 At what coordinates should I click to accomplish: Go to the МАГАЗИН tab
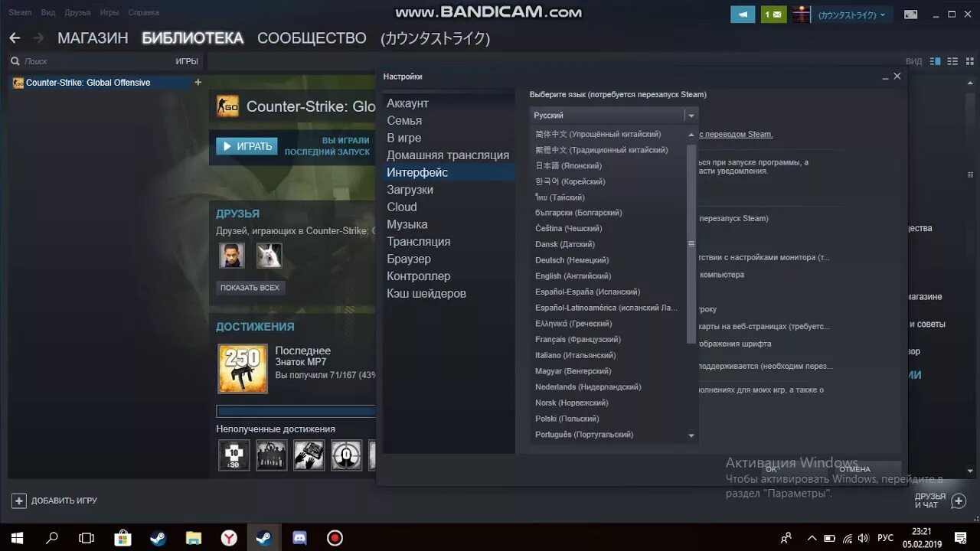tap(93, 37)
